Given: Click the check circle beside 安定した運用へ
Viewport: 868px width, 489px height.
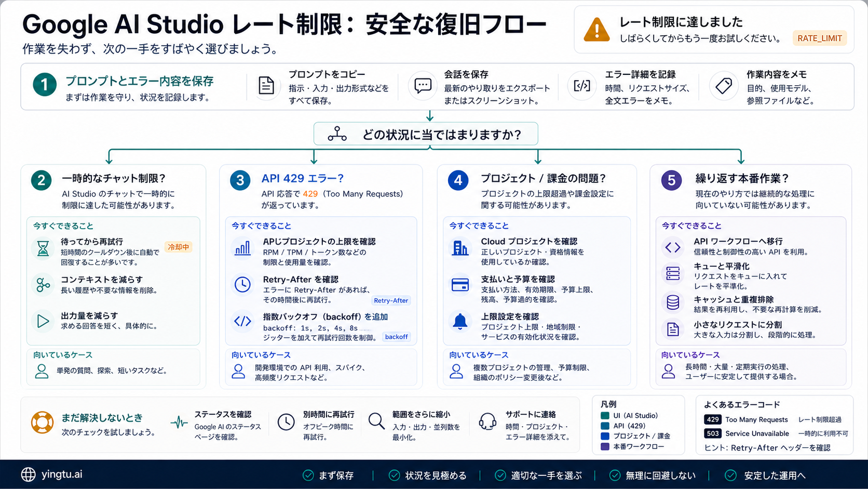Looking at the screenshot, I should pos(731,475).
